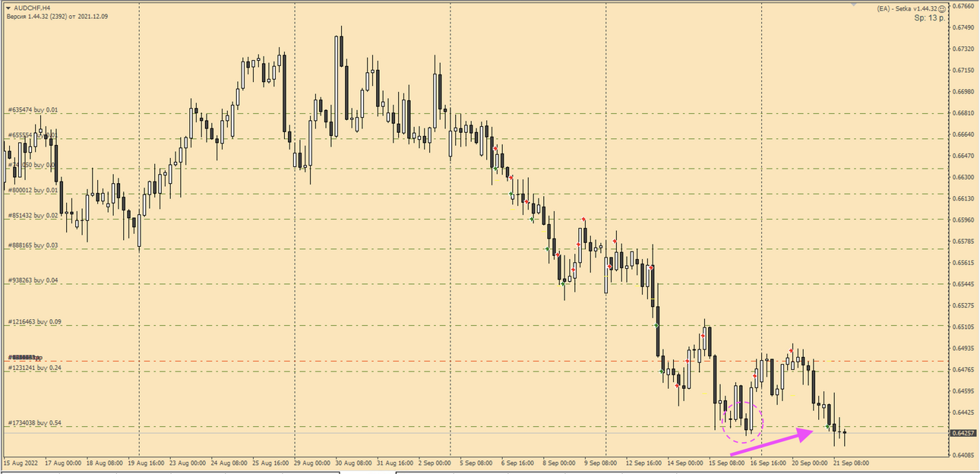980x474 pixels.
Task: Click the 0.64425 price scale label
Action: pyautogui.click(x=963, y=412)
